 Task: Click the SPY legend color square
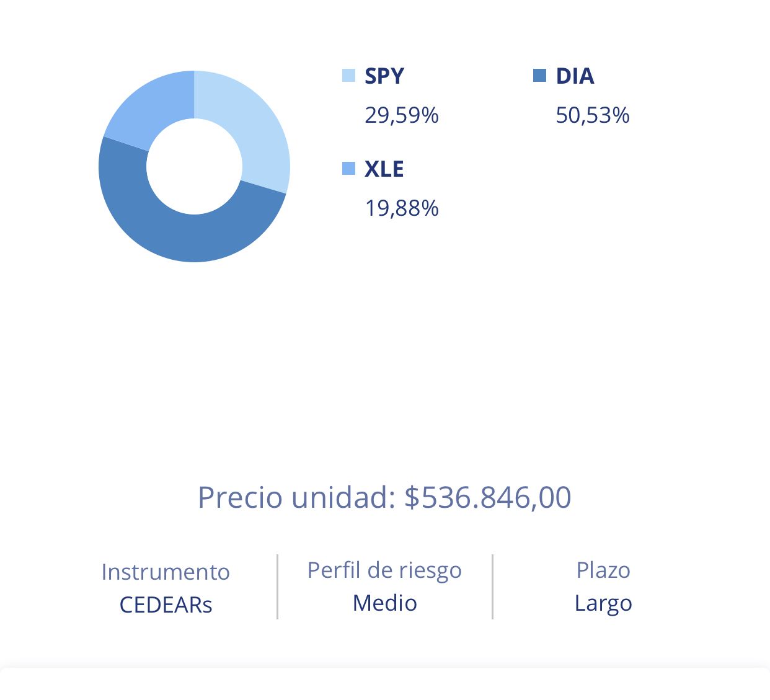pyautogui.click(x=348, y=76)
